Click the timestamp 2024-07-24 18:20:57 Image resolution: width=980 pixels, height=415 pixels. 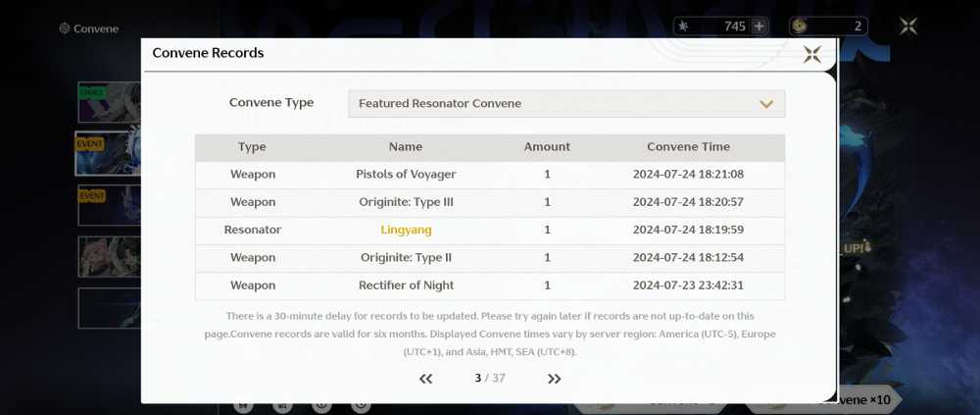(688, 202)
